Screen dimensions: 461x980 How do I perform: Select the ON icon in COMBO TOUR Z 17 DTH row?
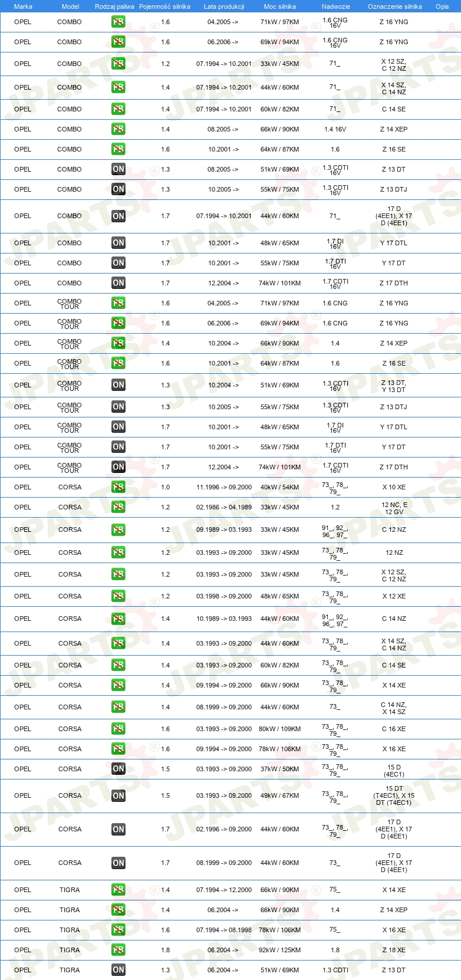point(118,467)
